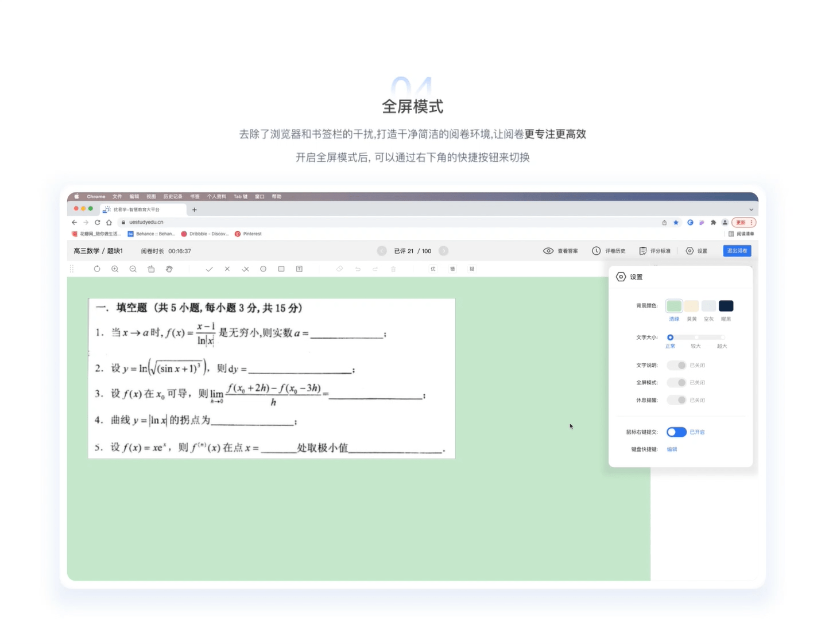825x644 pixels.
Task: Select the zoom in magnifier tool
Action: pyautogui.click(x=115, y=269)
